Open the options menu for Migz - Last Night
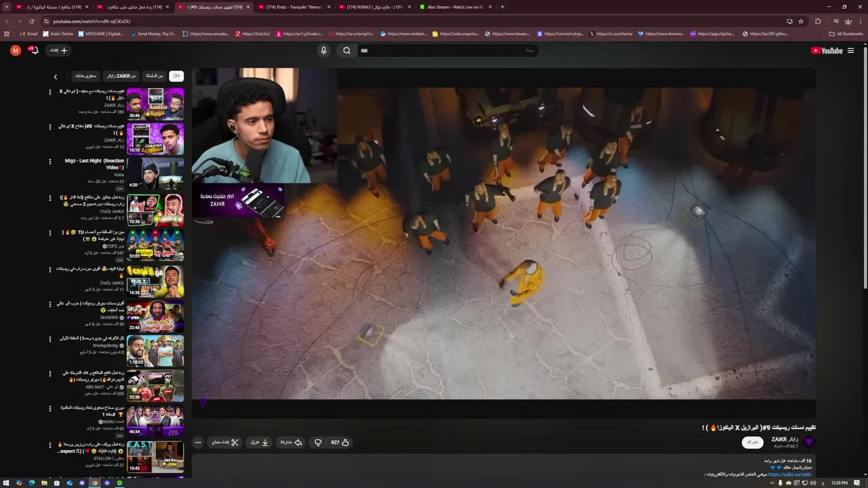The width and height of the screenshot is (868, 488). click(50, 161)
